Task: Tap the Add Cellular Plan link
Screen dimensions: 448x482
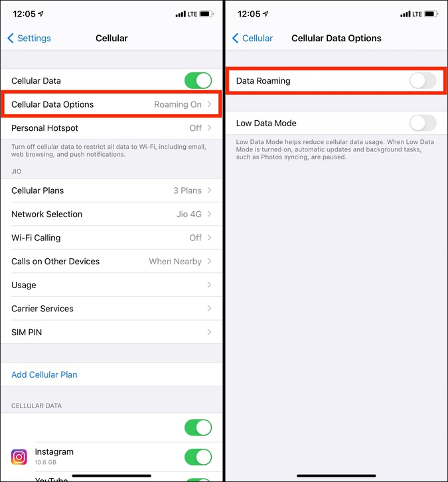Action: pos(44,374)
